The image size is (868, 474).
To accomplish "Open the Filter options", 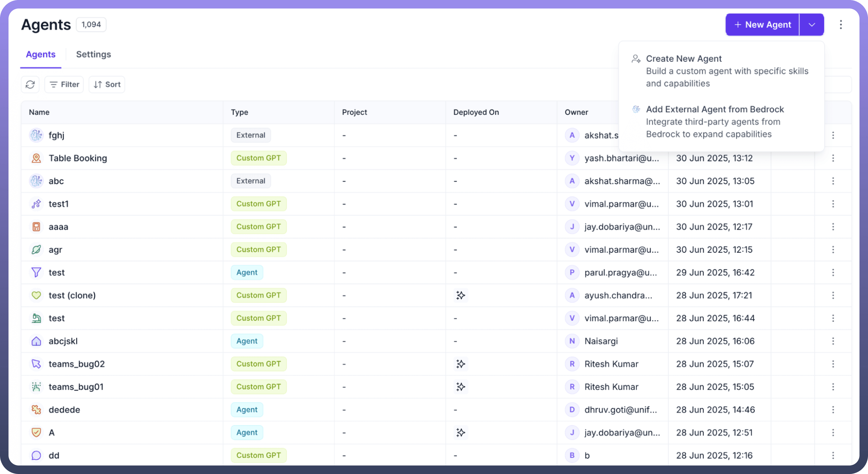I will point(64,84).
